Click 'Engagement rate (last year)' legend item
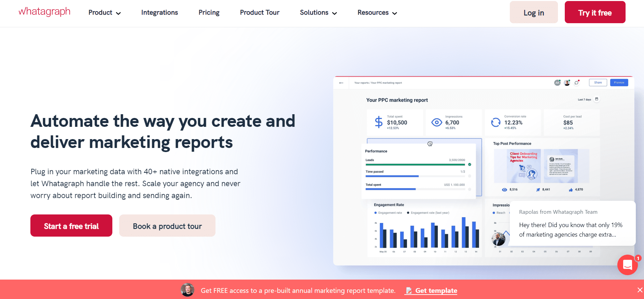The image size is (644, 299). [428, 213]
